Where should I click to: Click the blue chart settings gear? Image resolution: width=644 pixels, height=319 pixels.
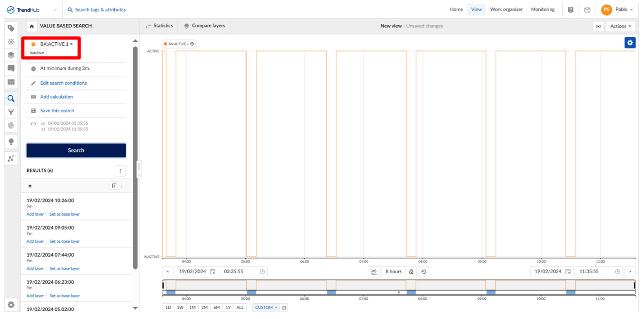(630, 43)
